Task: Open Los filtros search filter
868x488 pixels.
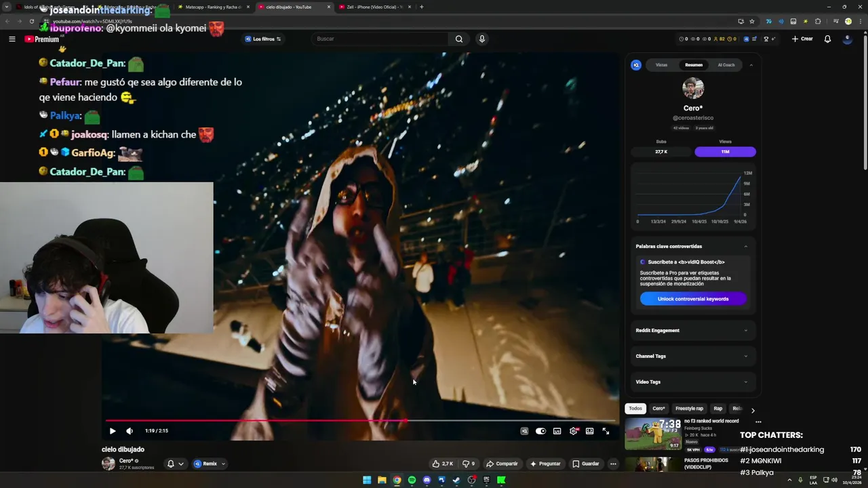Action: click(263, 39)
